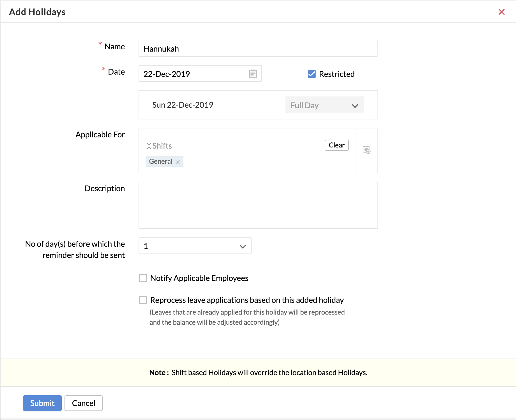
Task: Click the Shifts label in Applicable For
Action: tap(162, 146)
